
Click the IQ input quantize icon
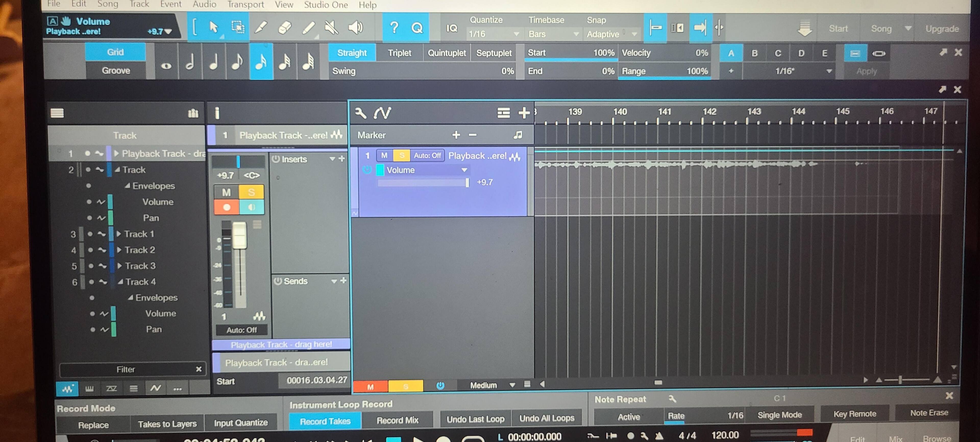pyautogui.click(x=451, y=28)
